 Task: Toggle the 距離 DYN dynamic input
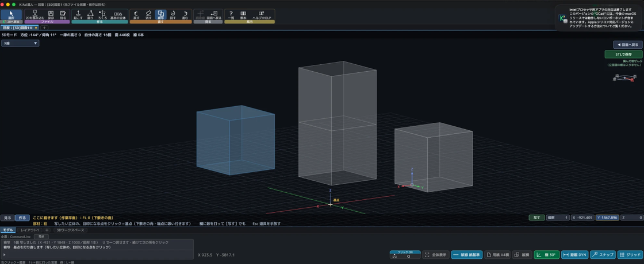574,255
